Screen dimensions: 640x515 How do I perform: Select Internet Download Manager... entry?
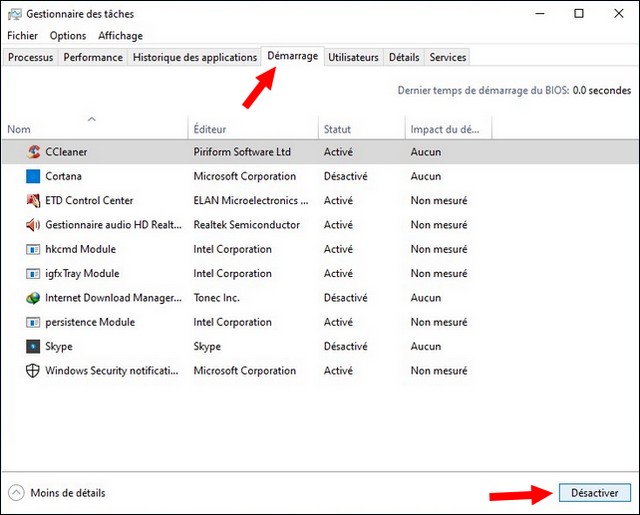[x=113, y=298]
